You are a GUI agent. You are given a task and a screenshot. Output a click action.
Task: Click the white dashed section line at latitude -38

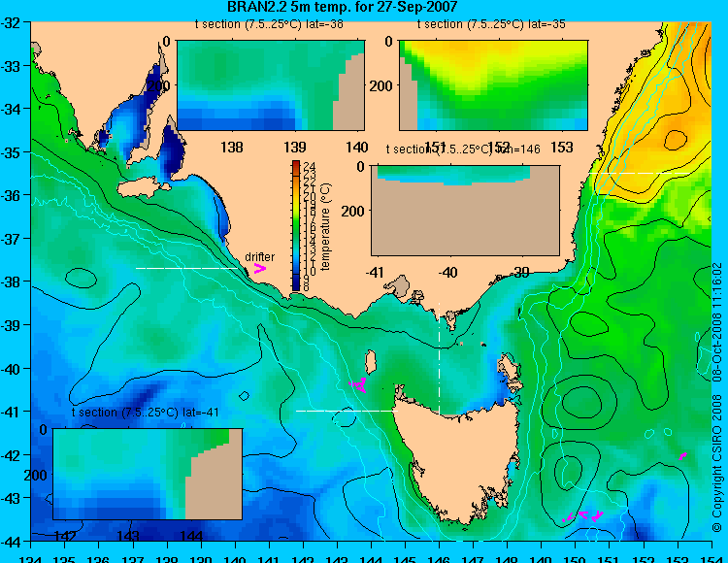(x=186, y=268)
